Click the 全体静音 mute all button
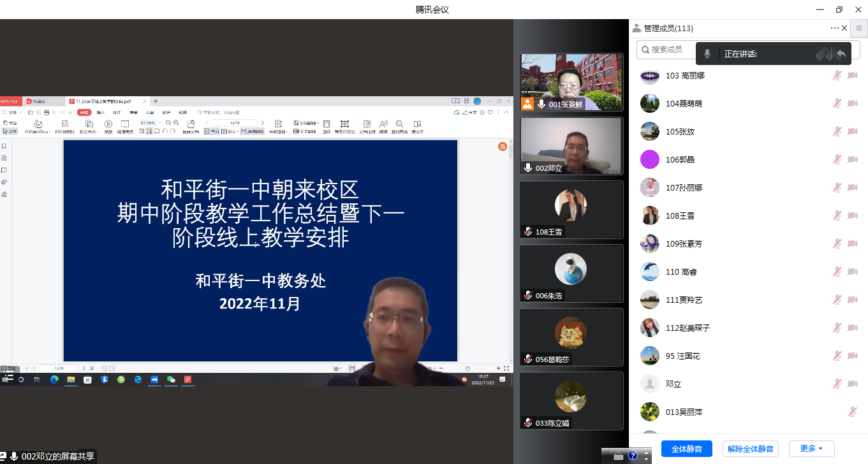 click(x=686, y=449)
